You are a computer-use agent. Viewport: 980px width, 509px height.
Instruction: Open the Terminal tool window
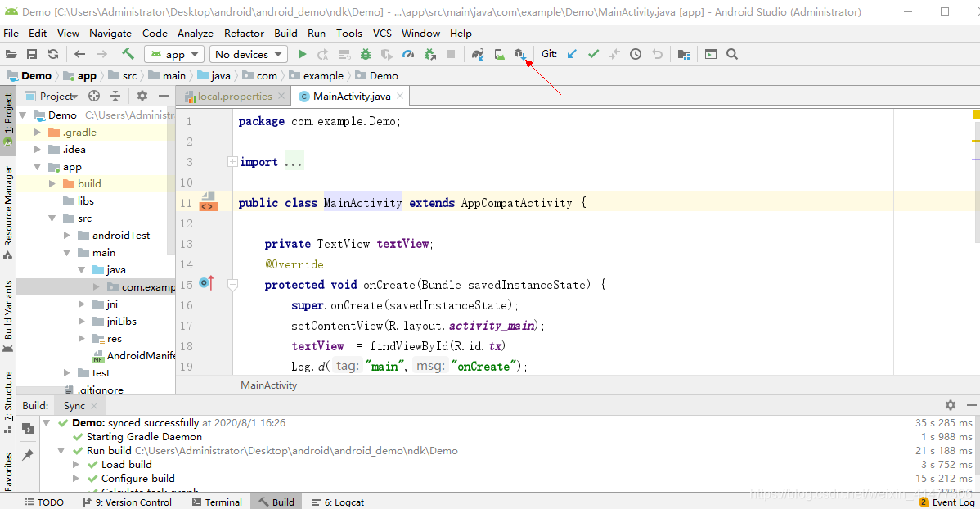[x=217, y=502]
